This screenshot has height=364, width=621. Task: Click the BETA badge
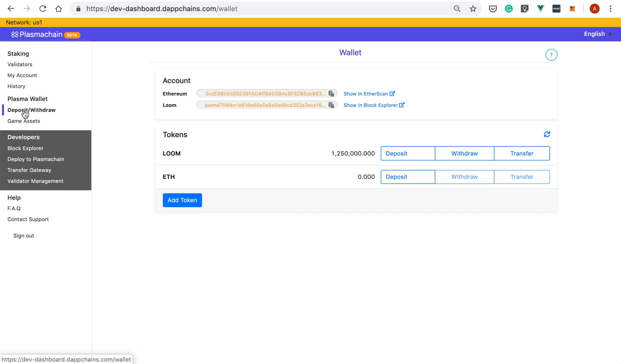click(72, 35)
